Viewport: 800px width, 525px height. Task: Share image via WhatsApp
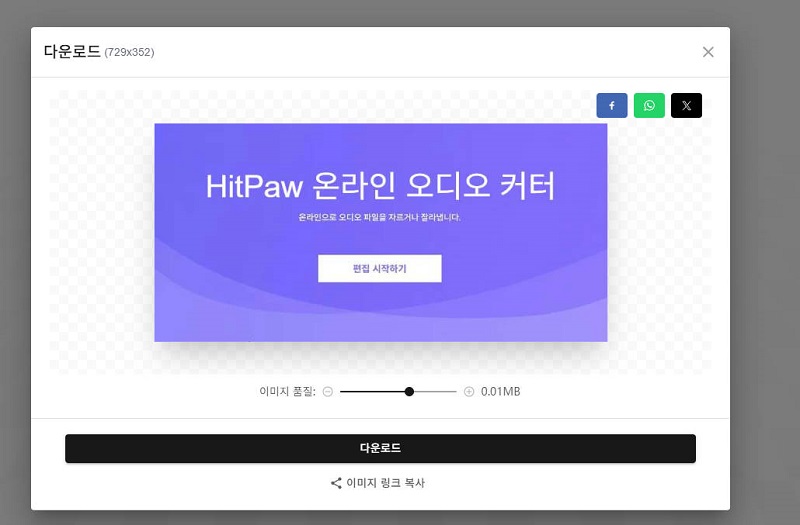(649, 106)
